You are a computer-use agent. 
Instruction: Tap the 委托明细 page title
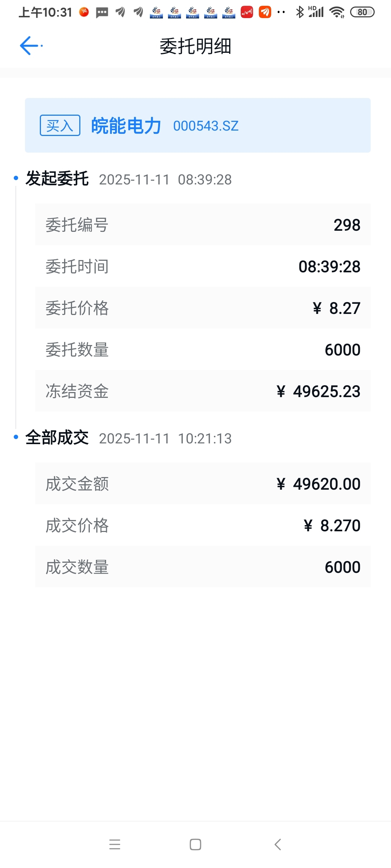(x=195, y=46)
